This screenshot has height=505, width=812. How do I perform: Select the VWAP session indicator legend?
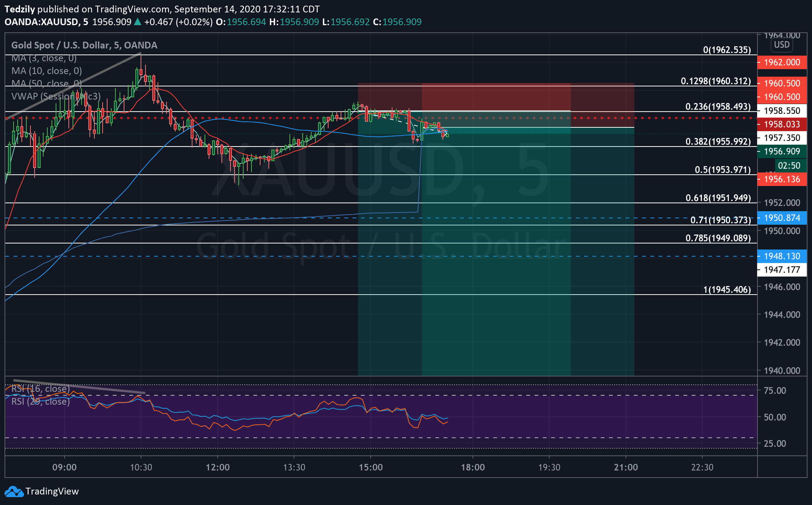pos(56,96)
